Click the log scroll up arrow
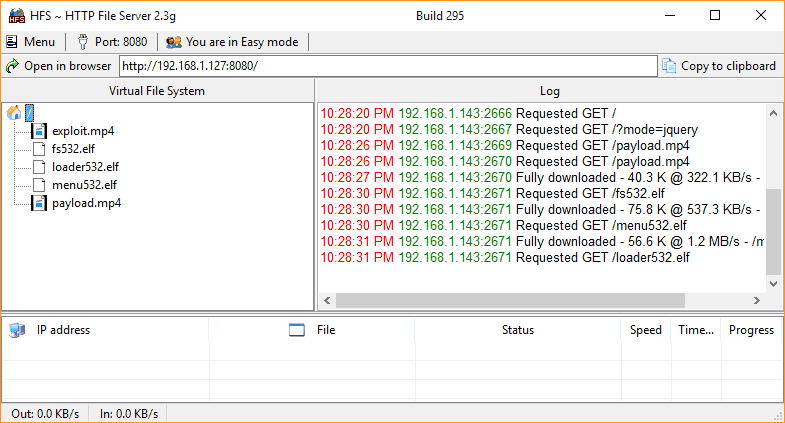The image size is (785, 423). point(773,113)
